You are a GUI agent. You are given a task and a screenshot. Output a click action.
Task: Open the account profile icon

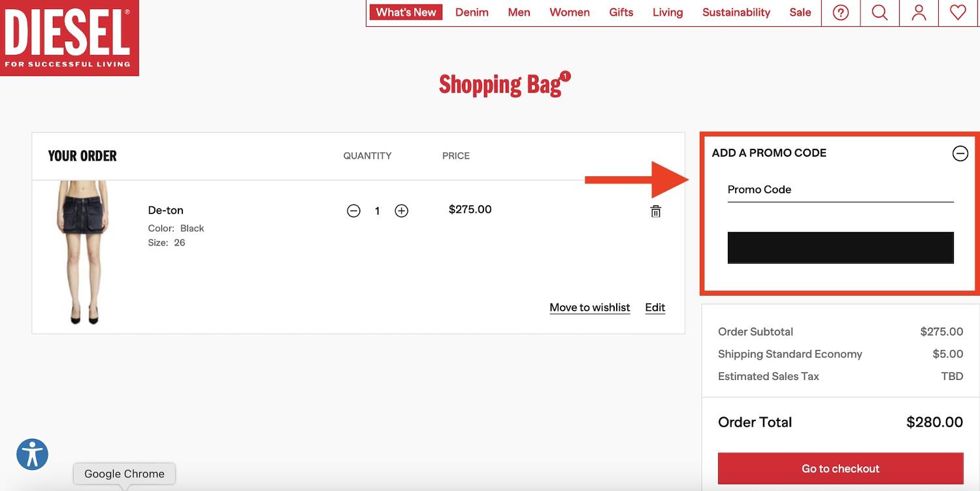tap(919, 12)
